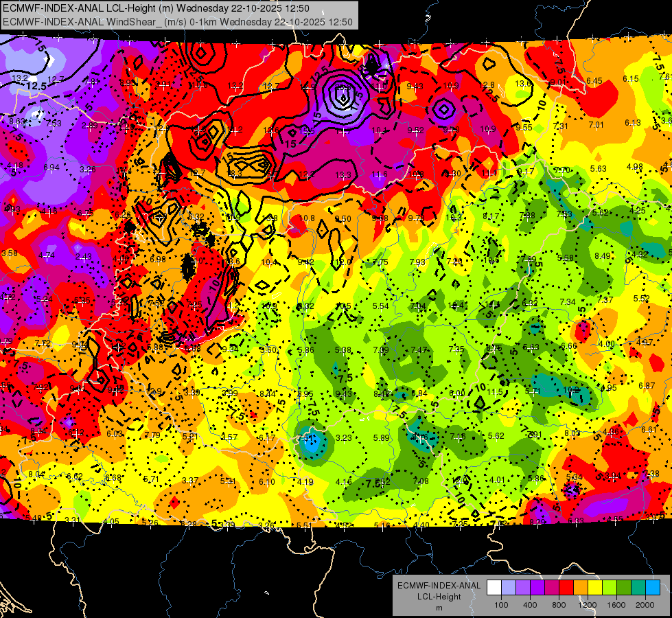Click the LCL-Height title line at the top
Screen dimensions: 672x618
(x=156, y=8)
